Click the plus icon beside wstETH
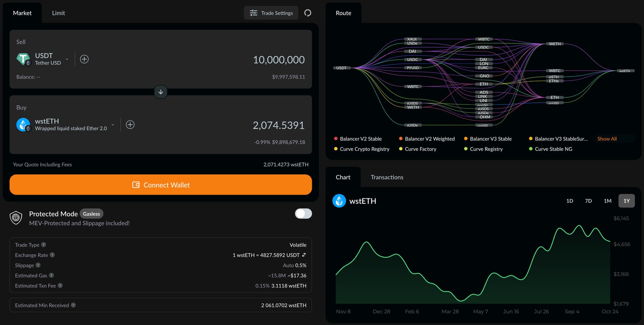 click(130, 125)
